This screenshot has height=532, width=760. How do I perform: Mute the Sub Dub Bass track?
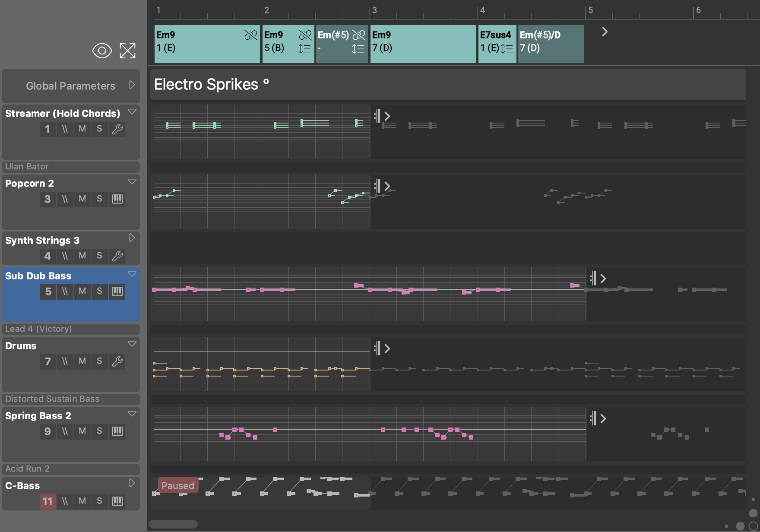(82, 291)
